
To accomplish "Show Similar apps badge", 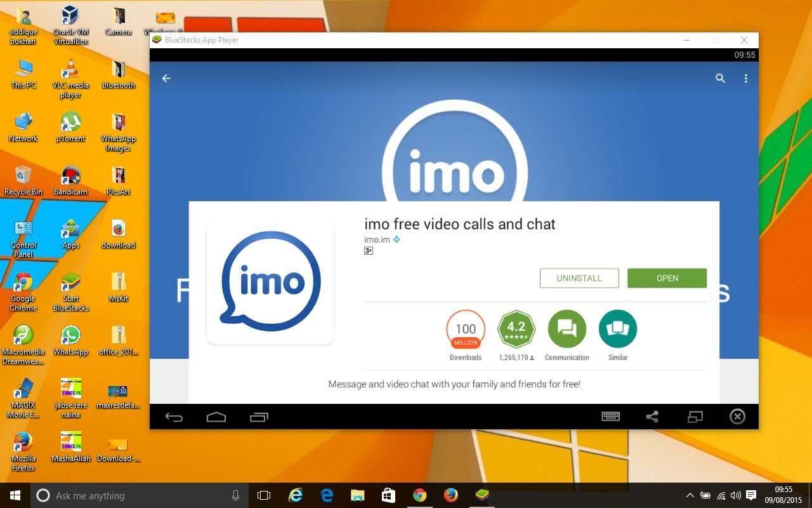I will pos(618,335).
